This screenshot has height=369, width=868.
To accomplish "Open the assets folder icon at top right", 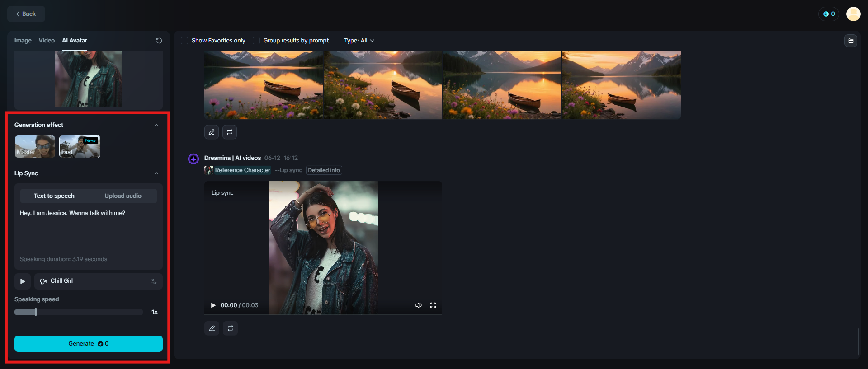I will 851,41.
